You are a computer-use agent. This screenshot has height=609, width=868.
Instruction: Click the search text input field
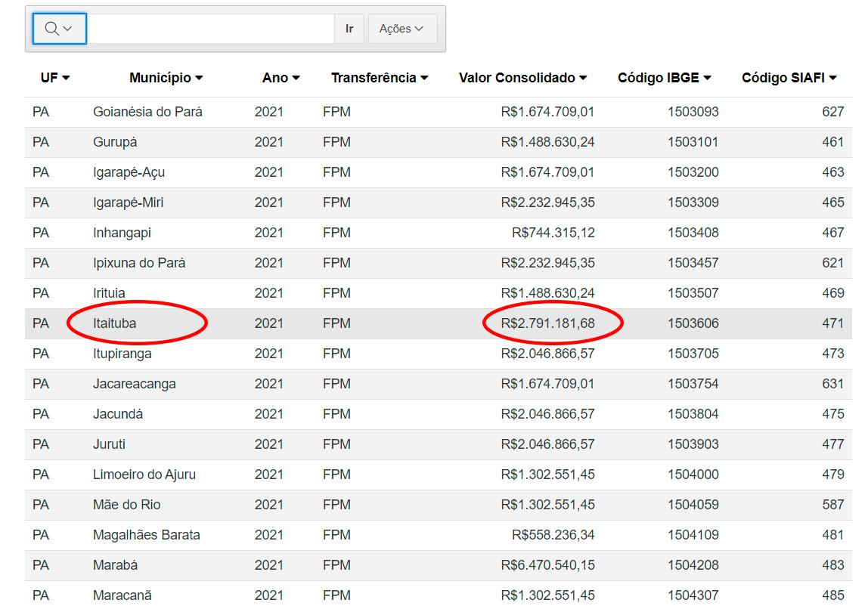pos(210,29)
